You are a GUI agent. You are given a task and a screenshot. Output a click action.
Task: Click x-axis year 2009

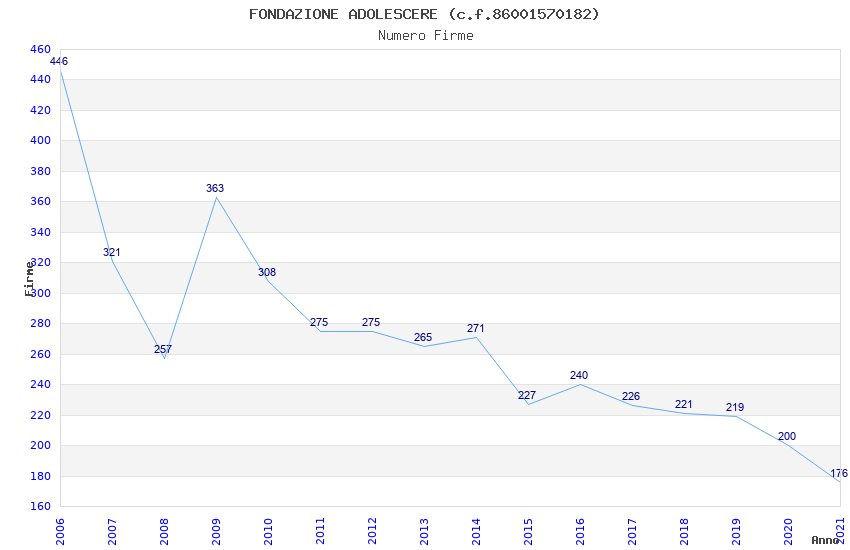(x=216, y=531)
